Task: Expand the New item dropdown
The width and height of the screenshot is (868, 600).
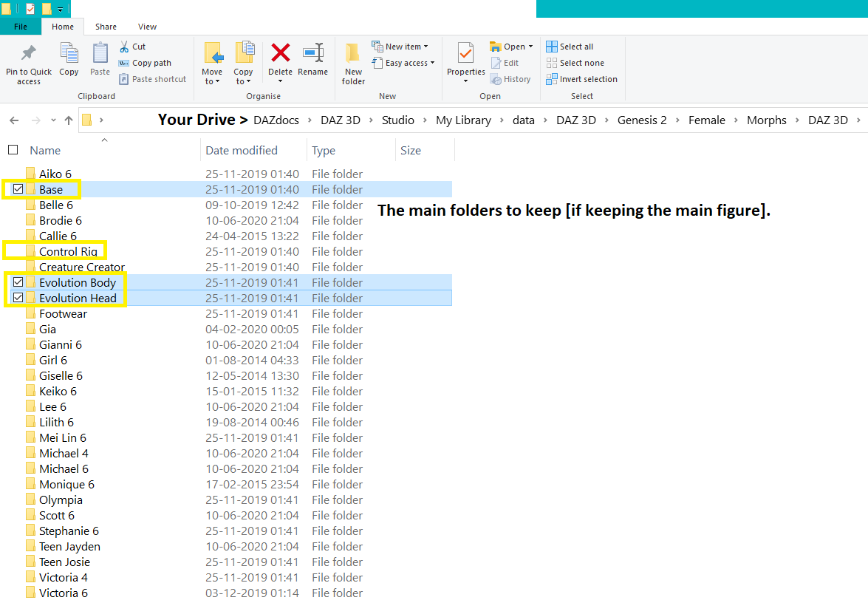Action: click(426, 47)
